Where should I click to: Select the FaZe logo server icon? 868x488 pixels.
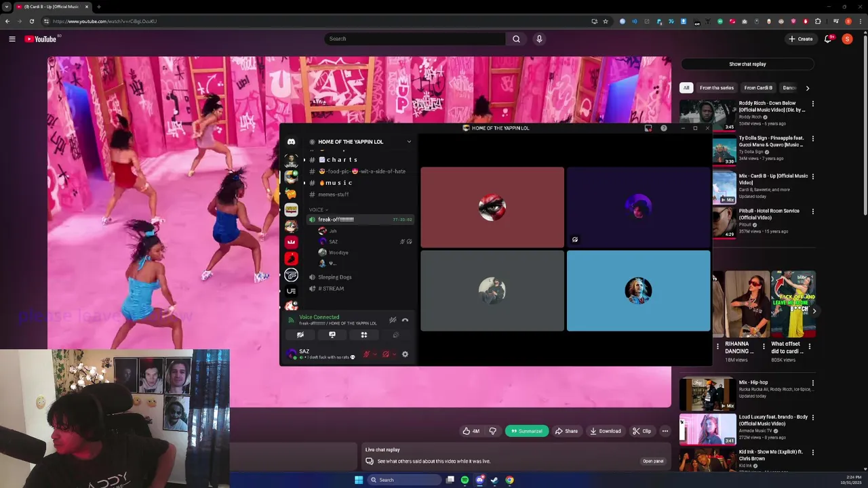tap(291, 274)
